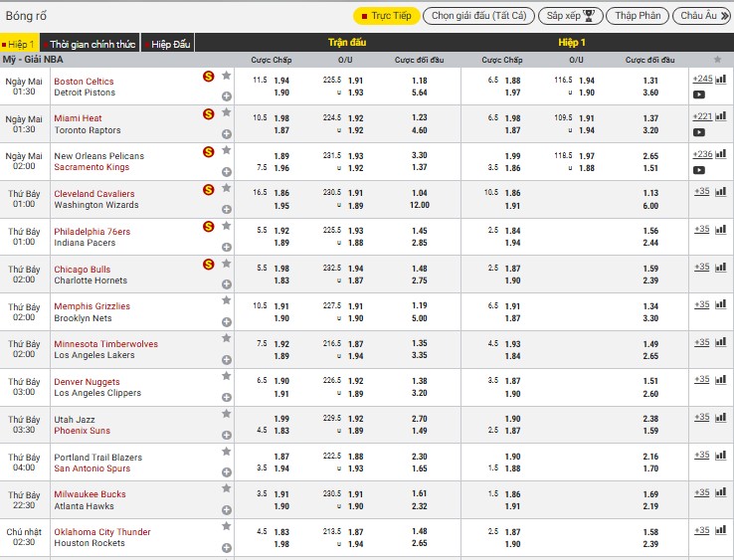Expand plus icon for Washington Wizards row
The width and height of the screenshot is (734, 560).
[x=227, y=209]
